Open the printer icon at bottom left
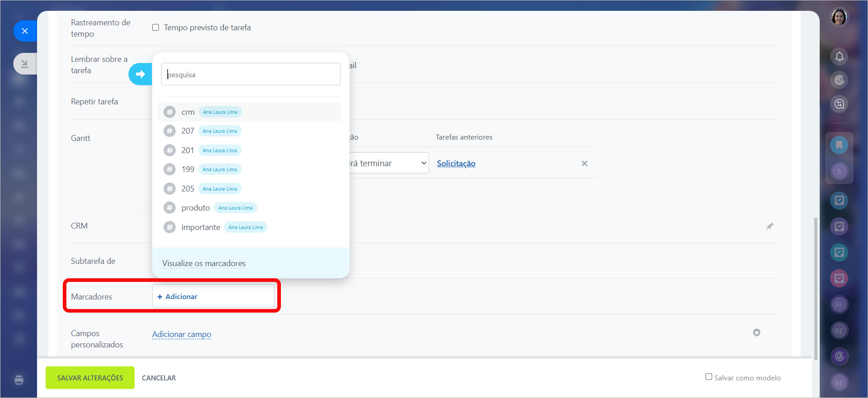Image resolution: width=868 pixels, height=398 pixels. pyautogui.click(x=19, y=380)
